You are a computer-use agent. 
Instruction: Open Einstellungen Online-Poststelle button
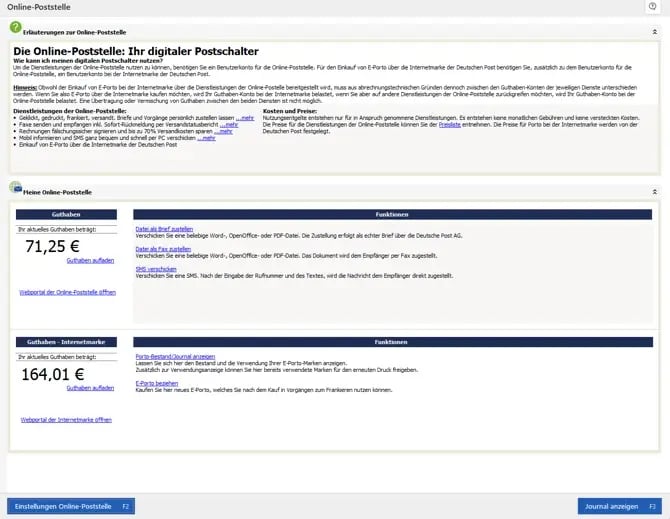point(71,506)
